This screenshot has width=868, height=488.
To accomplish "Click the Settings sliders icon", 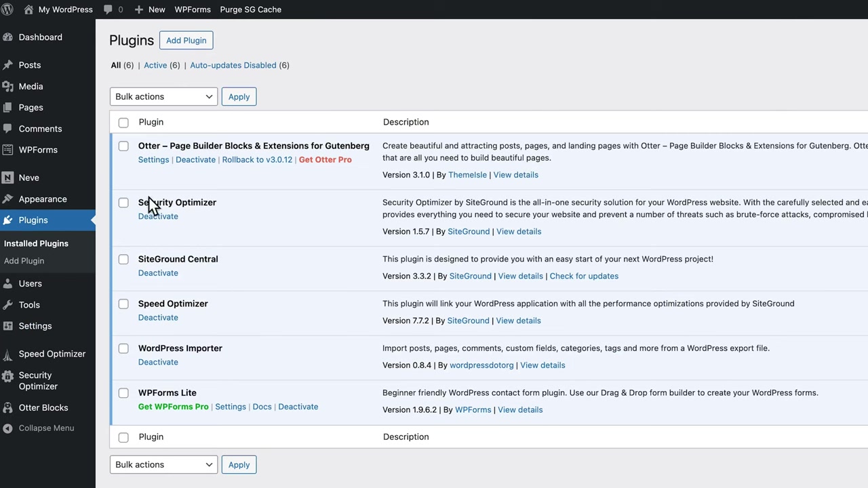I will pyautogui.click(x=7, y=326).
